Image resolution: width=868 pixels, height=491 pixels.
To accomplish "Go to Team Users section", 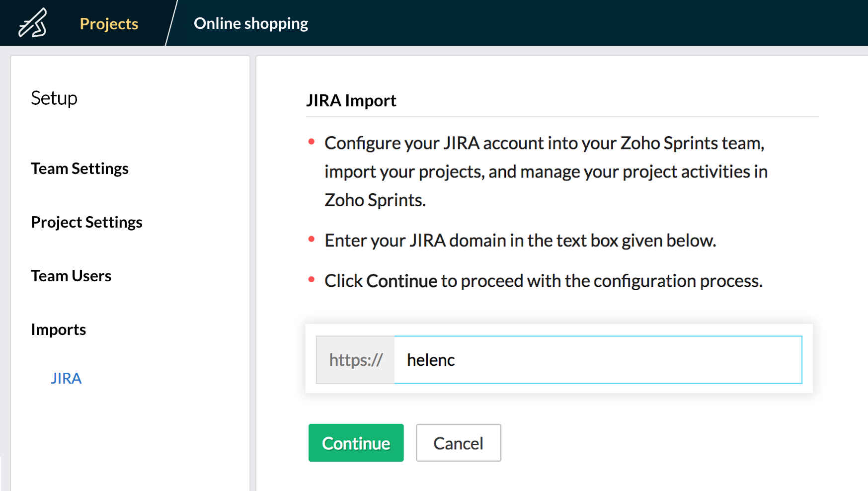I will tap(71, 276).
